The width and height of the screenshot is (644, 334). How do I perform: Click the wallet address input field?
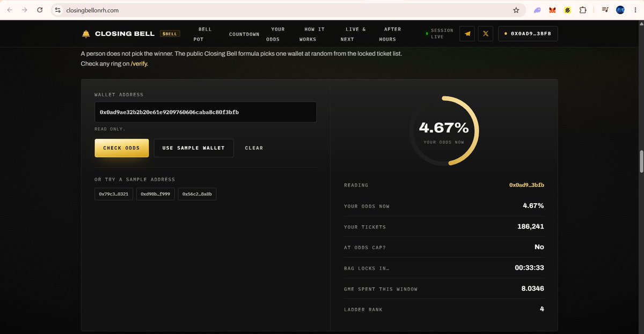click(206, 112)
